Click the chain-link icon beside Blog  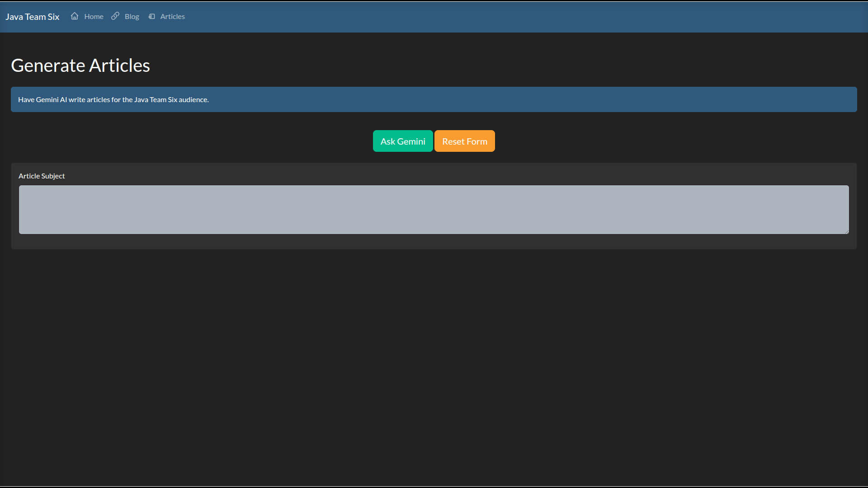click(x=115, y=16)
